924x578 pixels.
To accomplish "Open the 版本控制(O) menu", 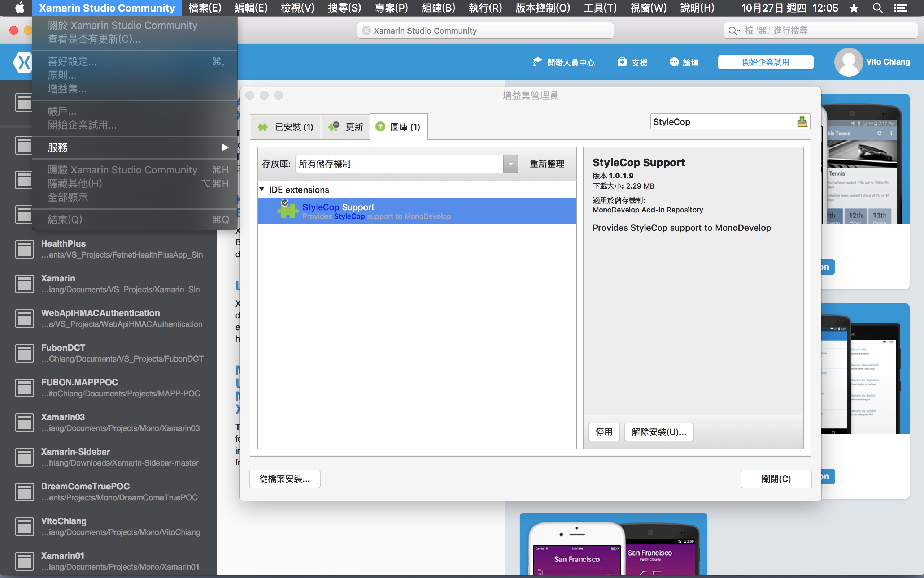I will click(x=542, y=8).
